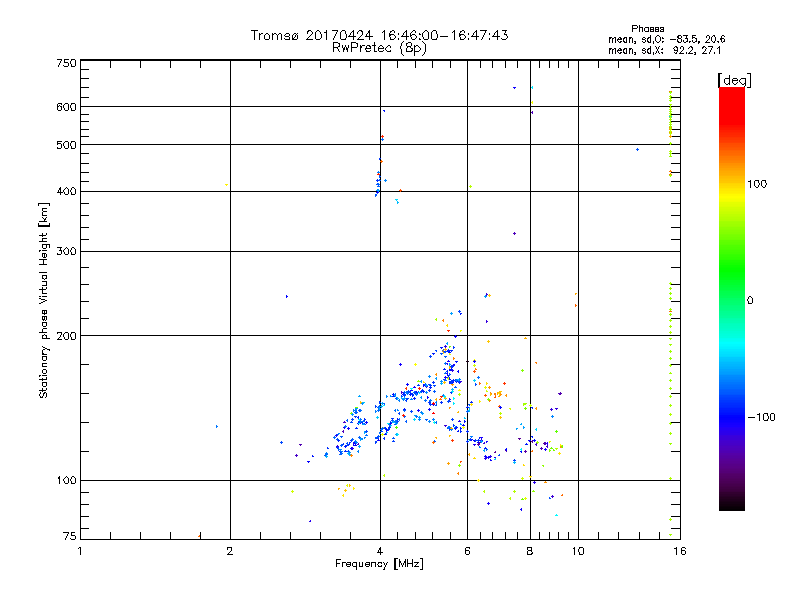Click the y-axis tick label '500'

pyautogui.click(x=66, y=145)
